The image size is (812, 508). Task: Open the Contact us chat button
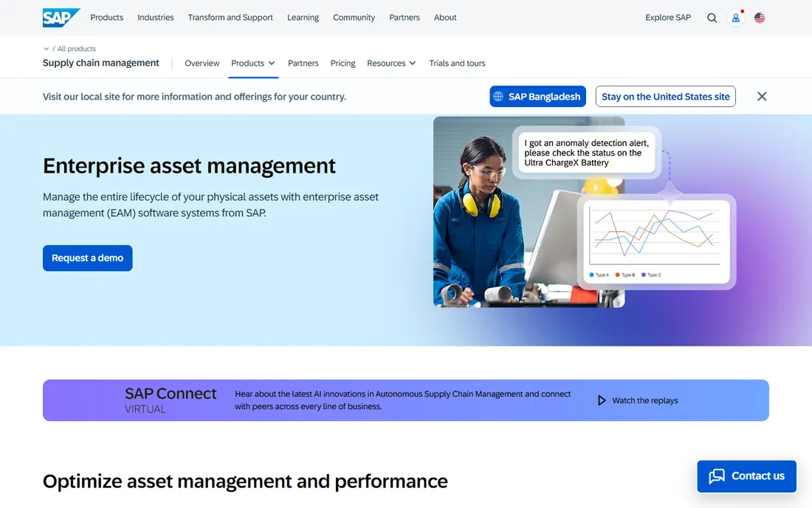pyautogui.click(x=746, y=476)
